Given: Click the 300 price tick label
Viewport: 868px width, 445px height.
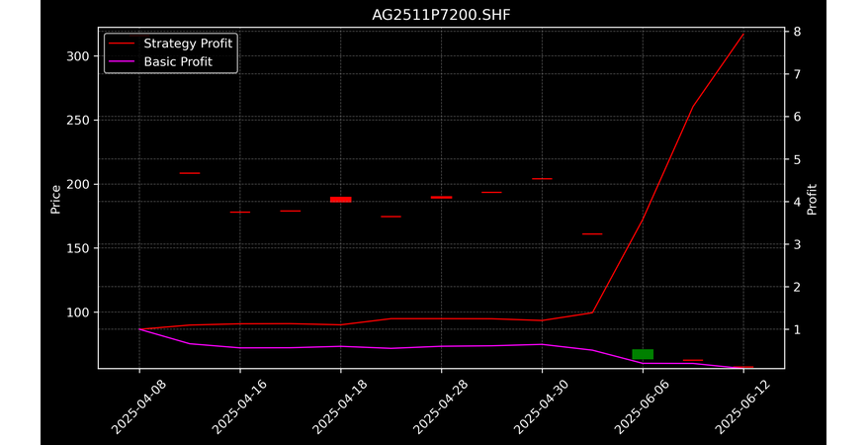Looking at the screenshot, I should point(78,56).
